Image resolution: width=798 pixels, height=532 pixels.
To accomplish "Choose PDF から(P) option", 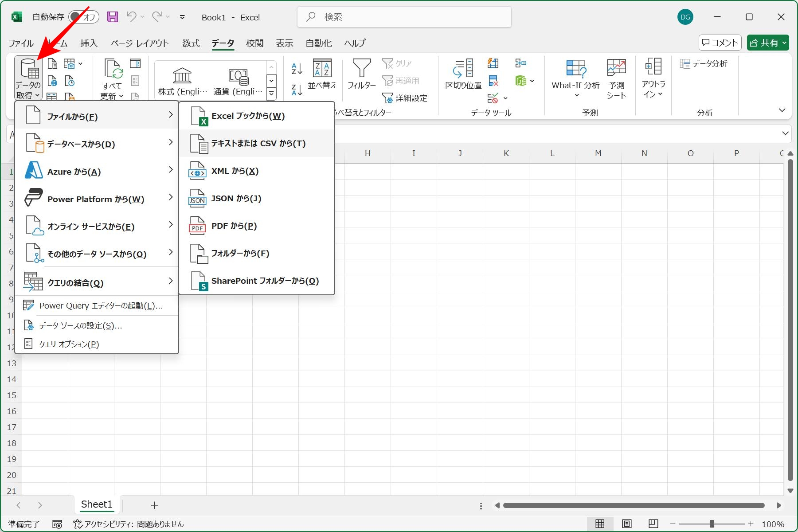I will click(x=256, y=226).
